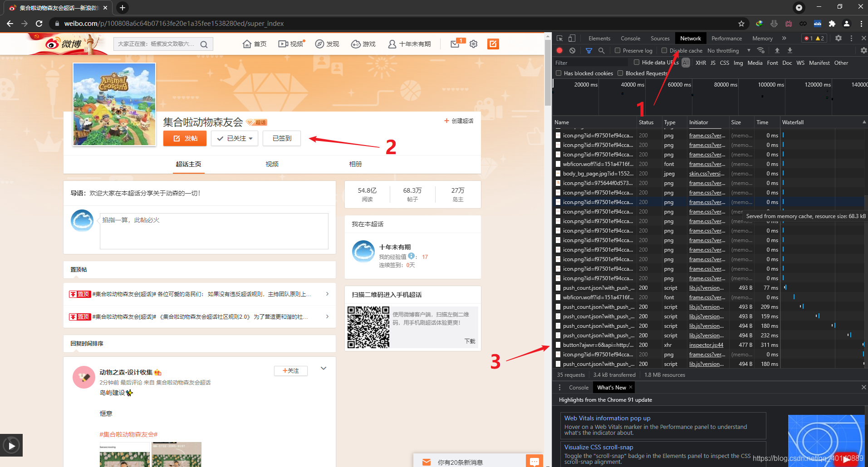Select the 视频 tab on the topic page
This screenshot has width=868, height=467.
coord(272,164)
